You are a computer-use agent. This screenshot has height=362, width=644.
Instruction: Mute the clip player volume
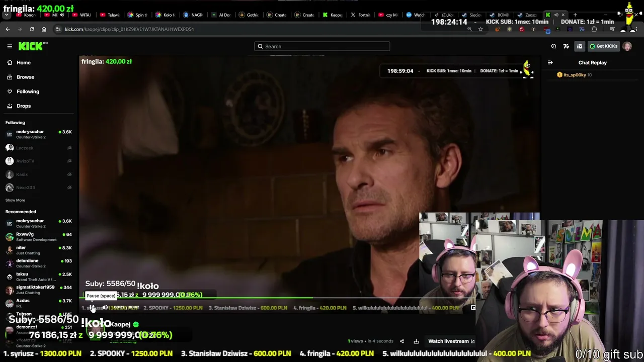click(105, 307)
